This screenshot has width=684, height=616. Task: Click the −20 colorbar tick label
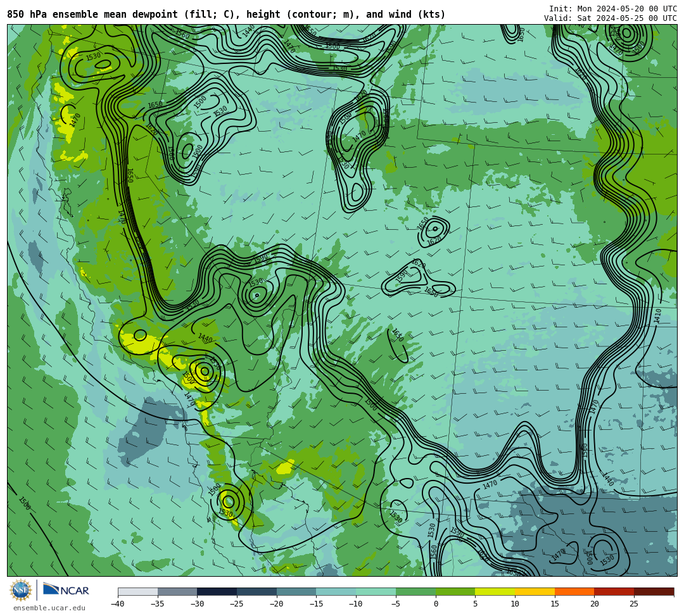(x=277, y=604)
